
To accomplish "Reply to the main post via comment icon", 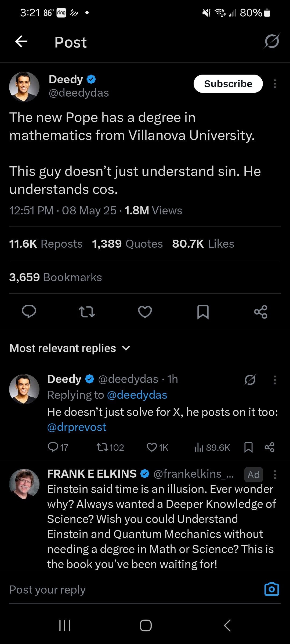I will coord(29,312).
